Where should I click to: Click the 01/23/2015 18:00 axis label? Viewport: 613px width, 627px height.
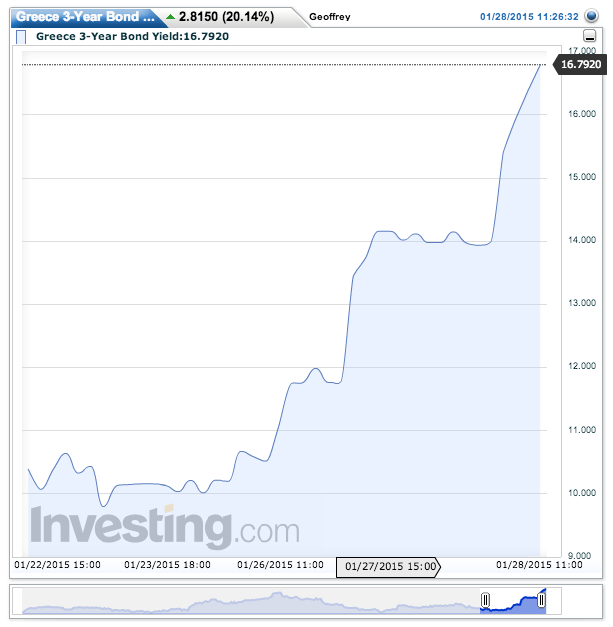pos(168,564)
